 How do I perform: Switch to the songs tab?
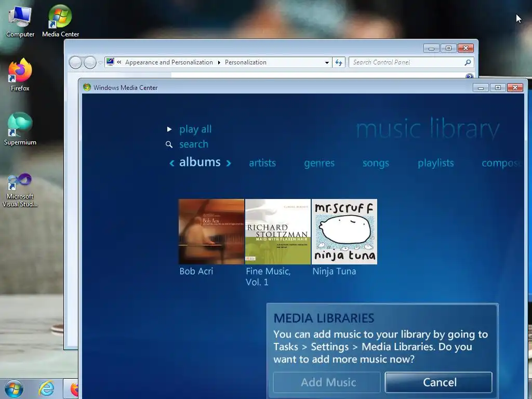pyautogui.click(x=376, y=163)
